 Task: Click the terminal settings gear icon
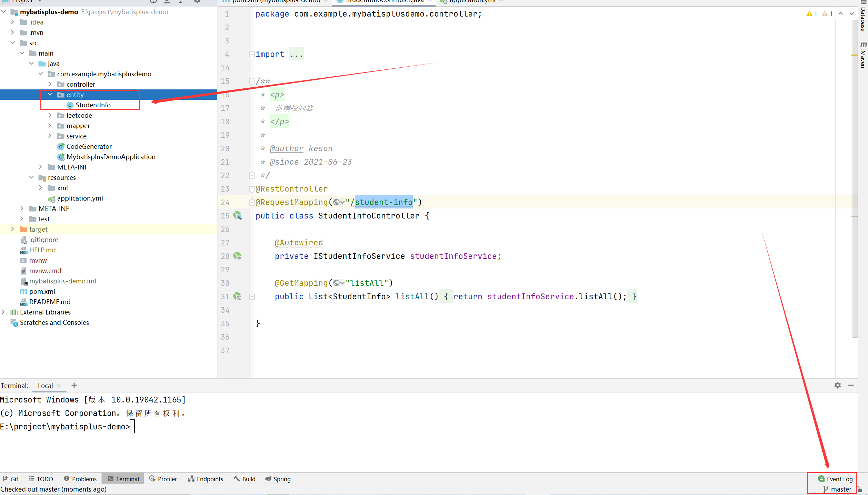pos(838,385)
